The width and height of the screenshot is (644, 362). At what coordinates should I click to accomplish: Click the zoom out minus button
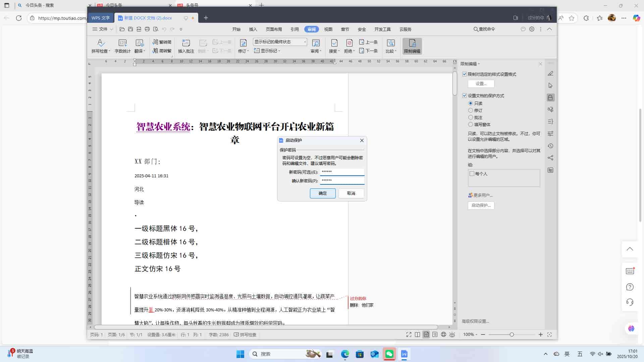point(483,335)
